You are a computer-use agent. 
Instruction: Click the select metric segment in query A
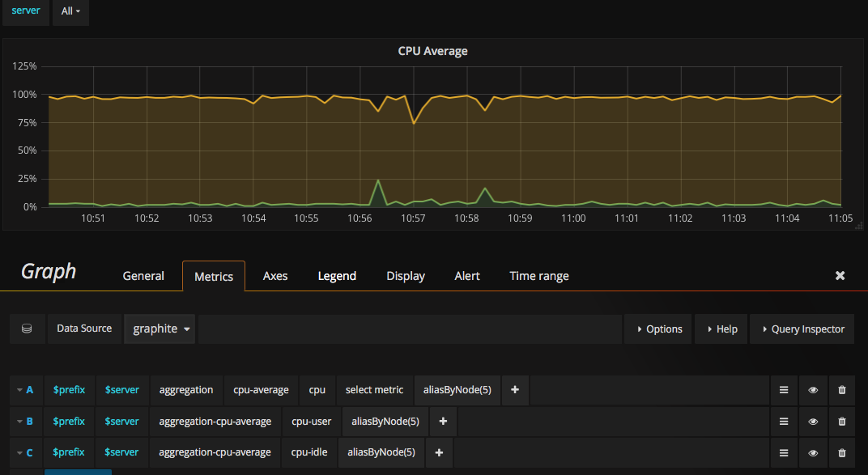tap(374, 390)
